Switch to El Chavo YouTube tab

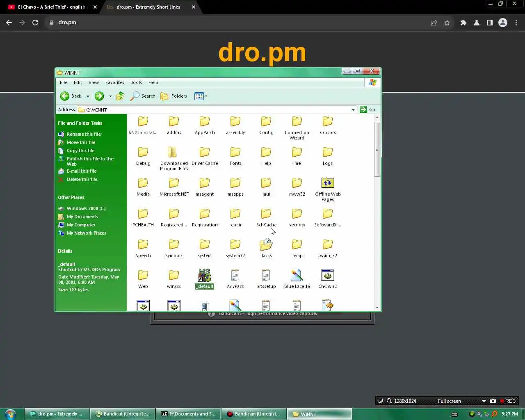coord(52,7)
